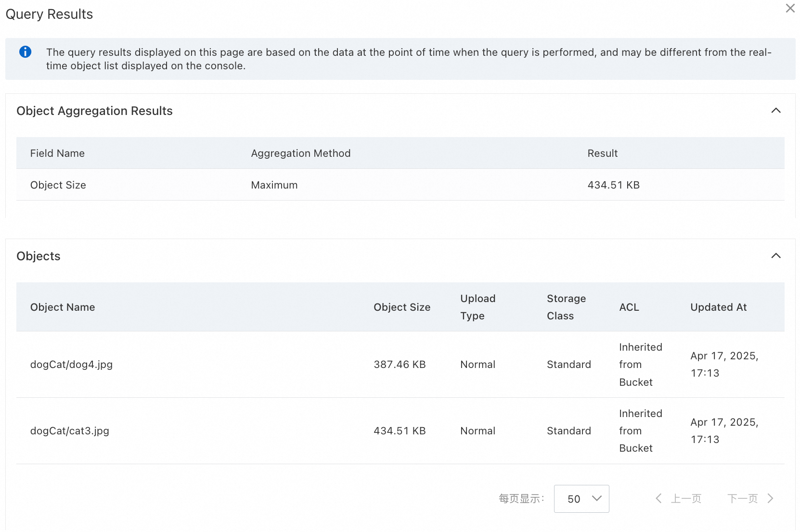Click the 434.51 KB aggregation result value
The height and width of the screenshot is (532, 800).
coord(613,185)
